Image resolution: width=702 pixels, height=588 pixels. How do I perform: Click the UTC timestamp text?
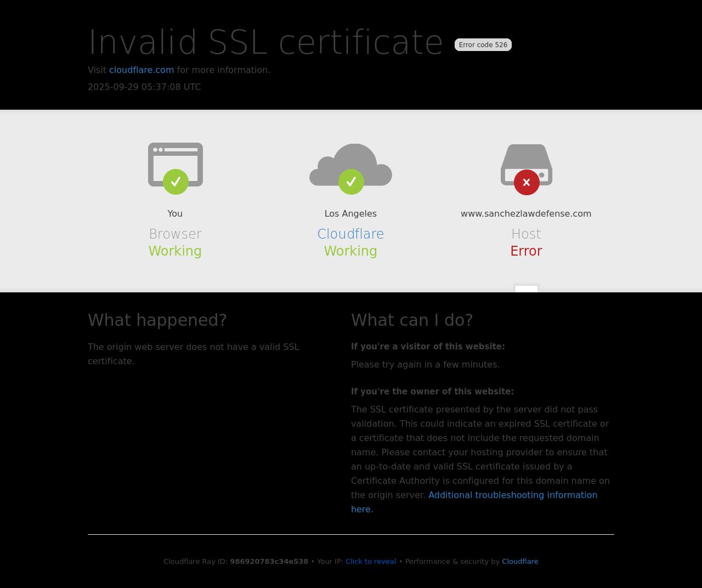[144, 87]
